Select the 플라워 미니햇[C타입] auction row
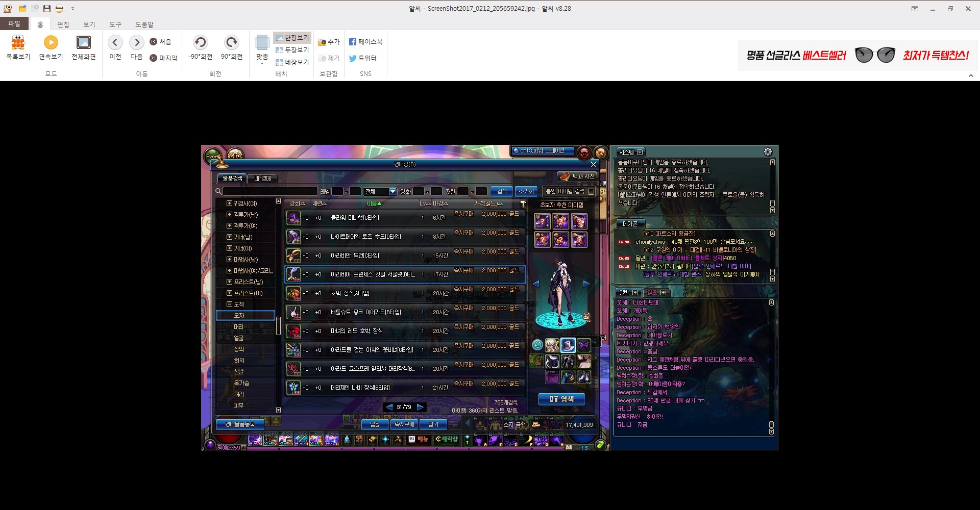Screen dimensions: 980x510 (x=405, y=218)
